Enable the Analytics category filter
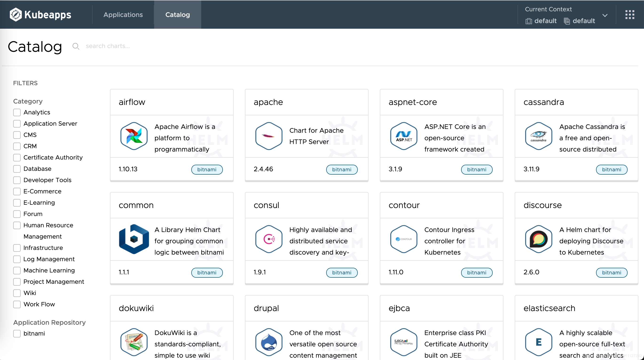Viewport: 644px width, 360px height. pos(17,112)
